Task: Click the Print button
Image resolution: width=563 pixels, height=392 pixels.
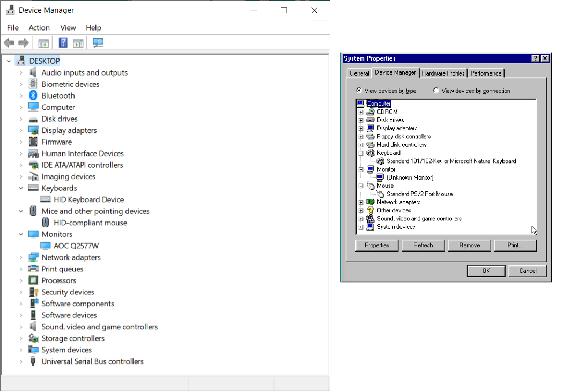Action: [515, 245]
